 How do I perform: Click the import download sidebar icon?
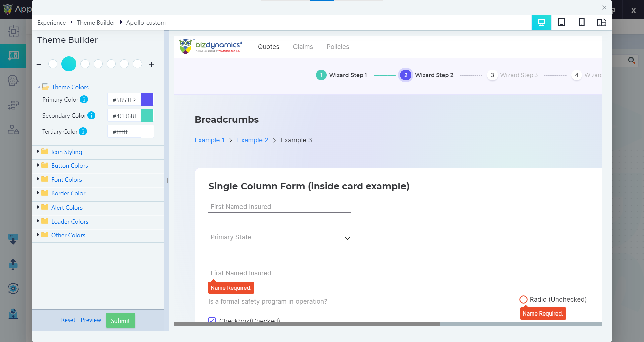(x=13, y=239)
